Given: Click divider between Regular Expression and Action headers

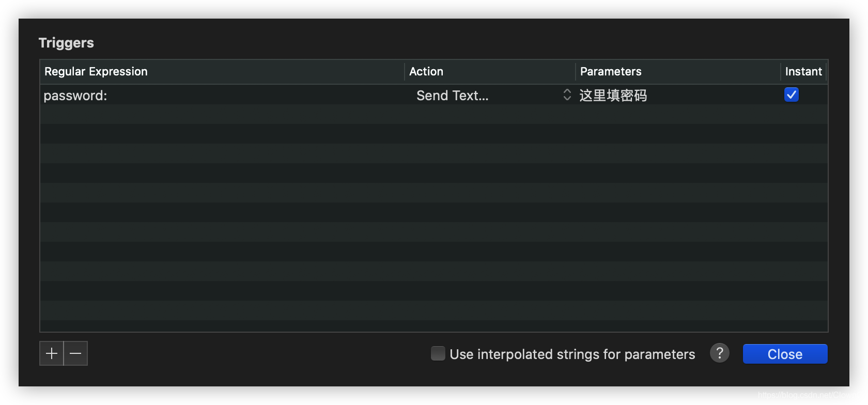Looking at the screenshot, I should (405, 72).
